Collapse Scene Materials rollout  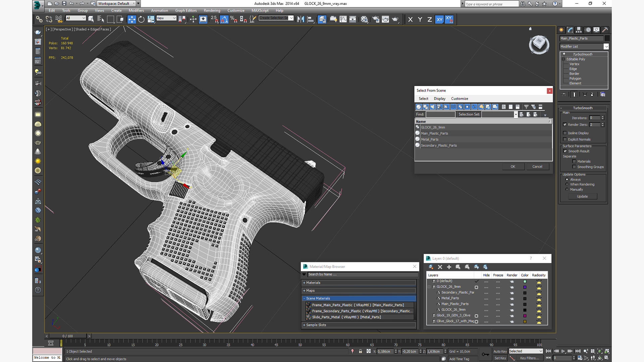pyautogui.click(x=359, y=298)
